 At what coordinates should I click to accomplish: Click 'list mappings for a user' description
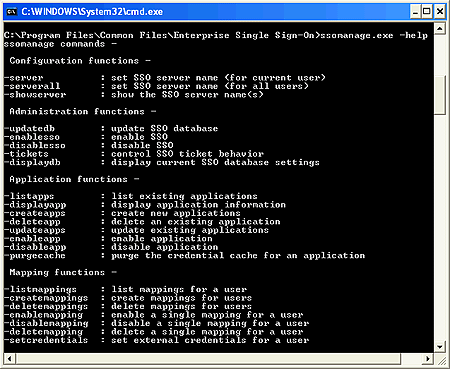pos(179,289)
